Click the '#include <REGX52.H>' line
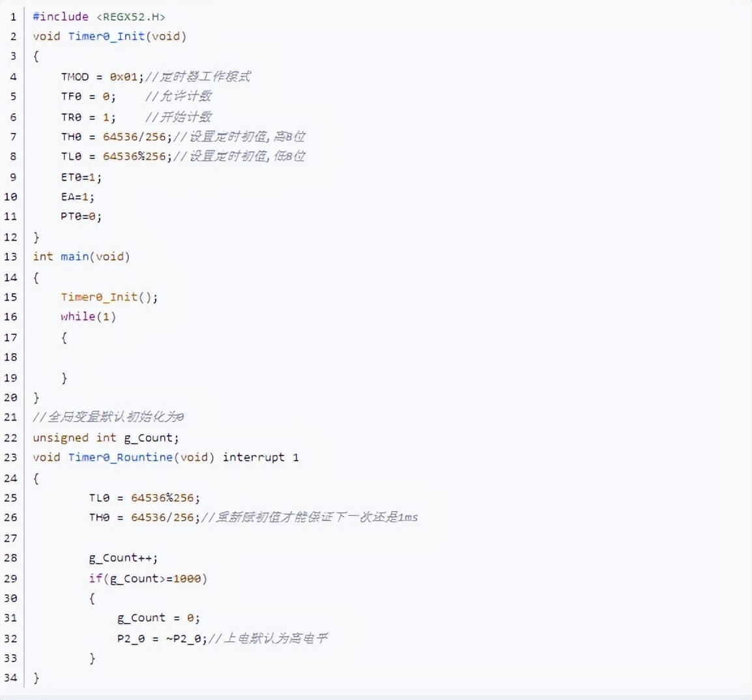Image resolution: width=752 pixels, height=700 pixels. tap(99, 17)
